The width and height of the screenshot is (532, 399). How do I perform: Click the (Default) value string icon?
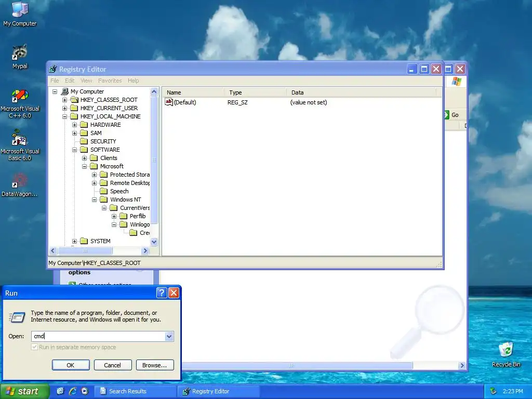(x=169, y=102)
